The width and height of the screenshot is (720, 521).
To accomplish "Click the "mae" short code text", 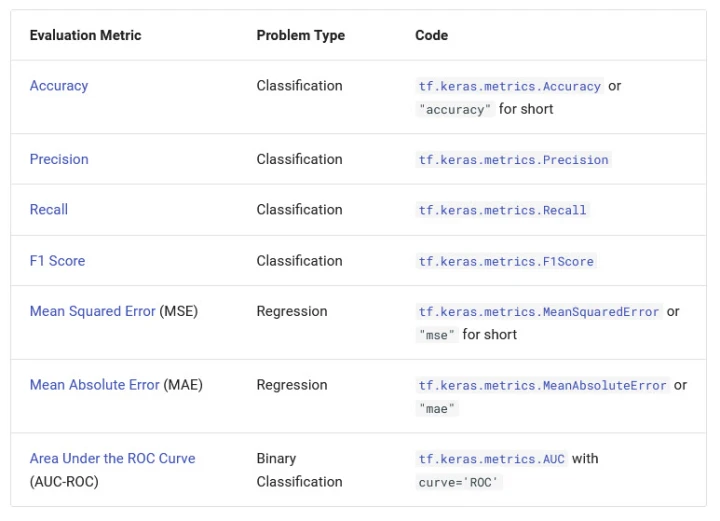I will (x=437, y=409).
